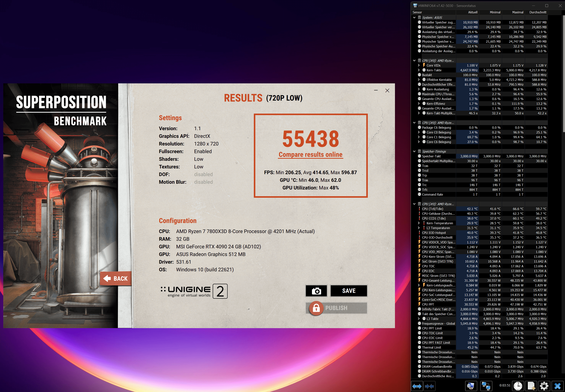
Task: Click the Aktuell column header
Action: tap(467, 12)
